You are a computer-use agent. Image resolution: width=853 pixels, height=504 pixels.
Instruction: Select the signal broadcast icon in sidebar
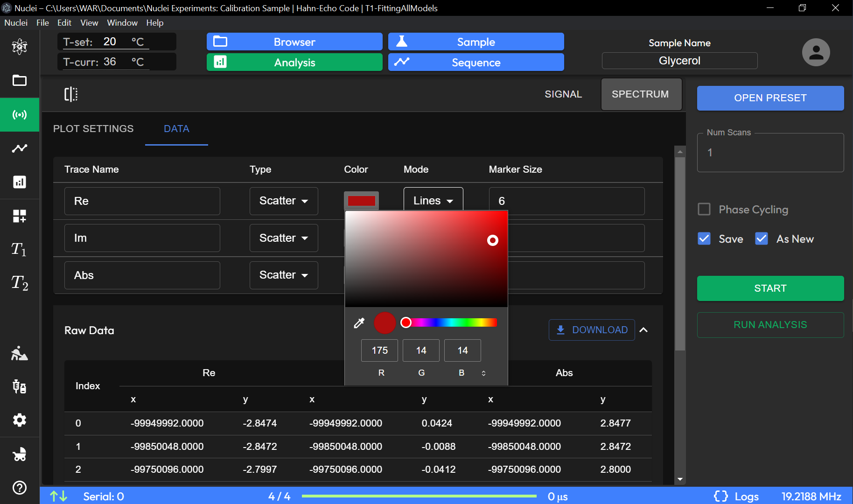pyautogui.click(x=20, y=114)
